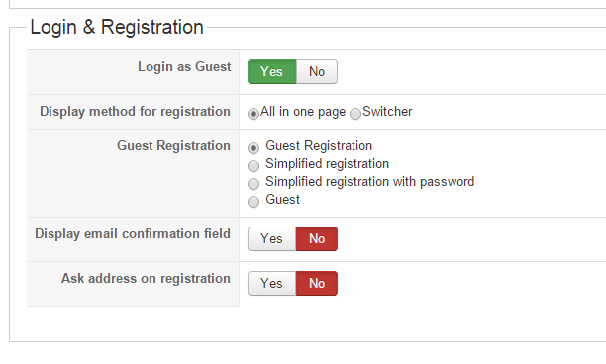606x364 pixels.
Task: Click the 'Switcher' option text label
Action: click(387, 112)
